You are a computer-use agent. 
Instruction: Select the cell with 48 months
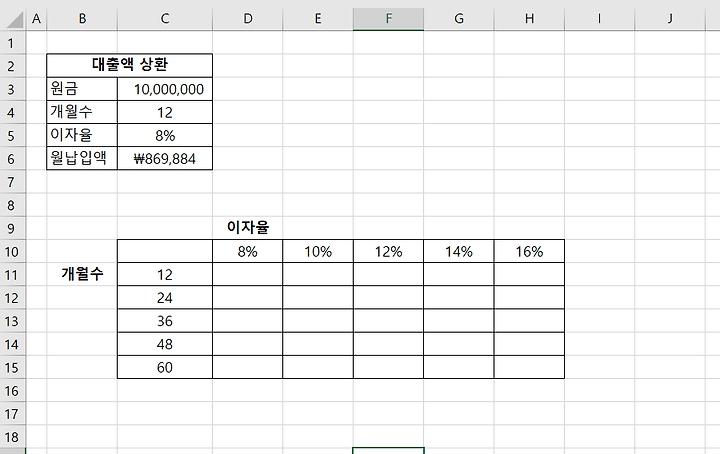(x=165, y=344)
